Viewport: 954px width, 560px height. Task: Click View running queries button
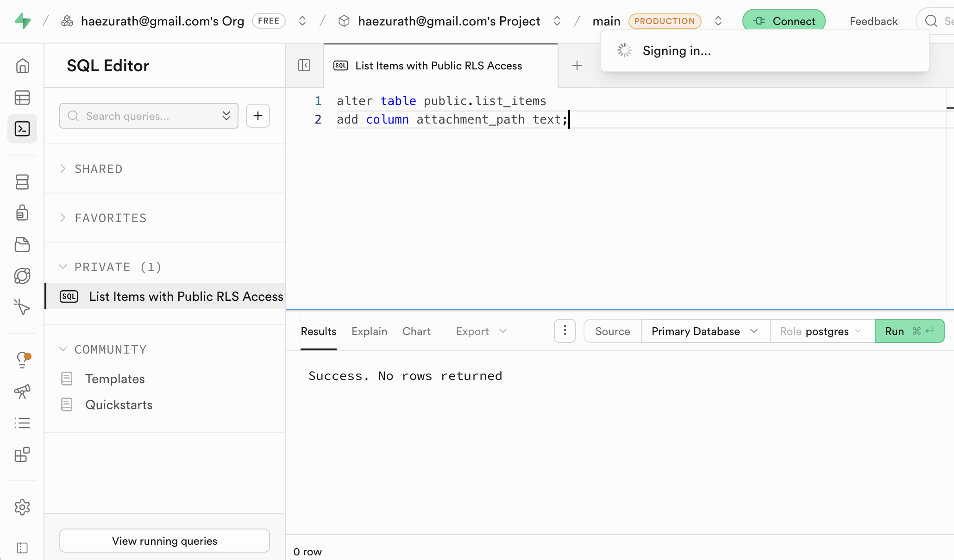(x=164, y=541)
